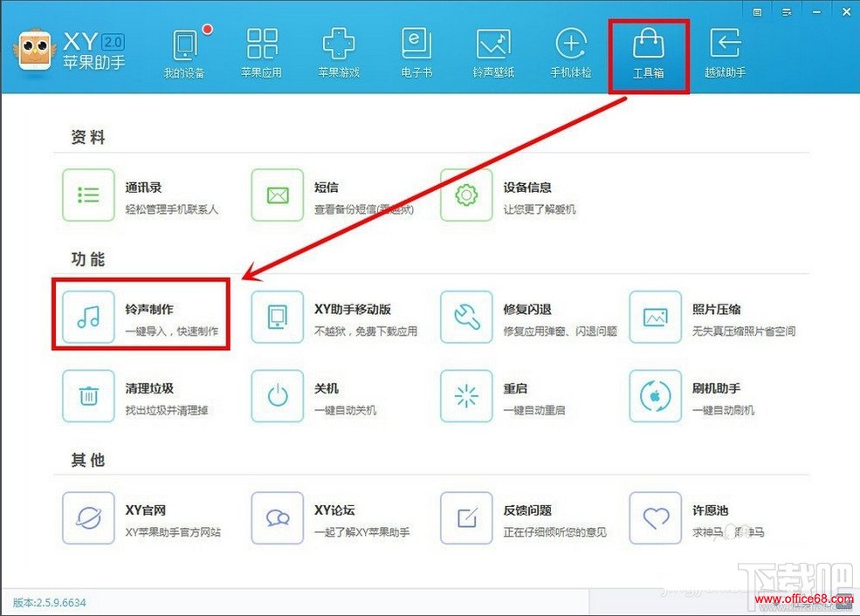Viewport: 860px width, 616px height.
Task: Open the 通讯录 contacts list icon
Action: [88, 195]
